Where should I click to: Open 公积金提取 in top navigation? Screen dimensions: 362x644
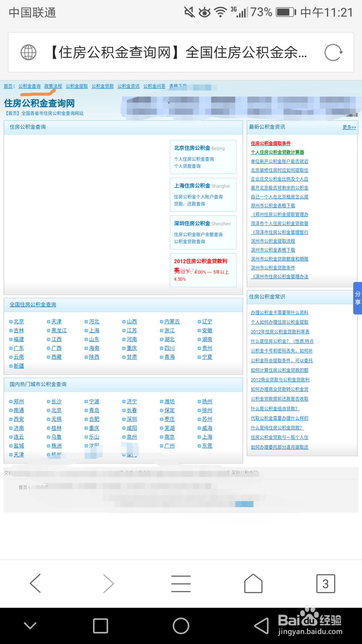tap(77, 86)
